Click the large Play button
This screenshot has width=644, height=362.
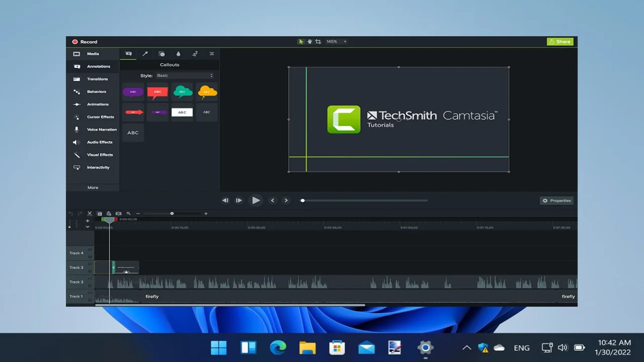click(x=256, y=200)
